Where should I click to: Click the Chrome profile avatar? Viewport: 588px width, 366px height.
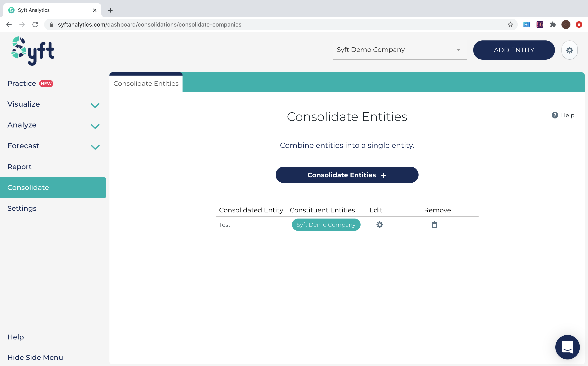[x=566, y=25]
